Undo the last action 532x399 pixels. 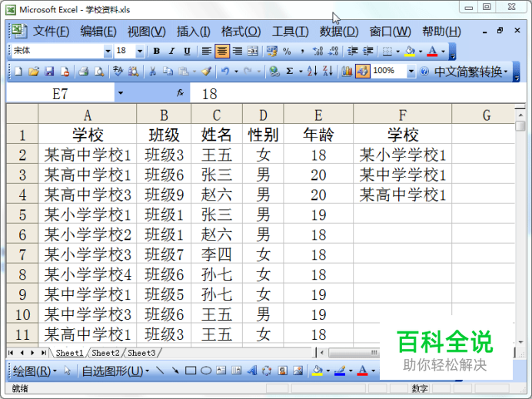[225, 71]
